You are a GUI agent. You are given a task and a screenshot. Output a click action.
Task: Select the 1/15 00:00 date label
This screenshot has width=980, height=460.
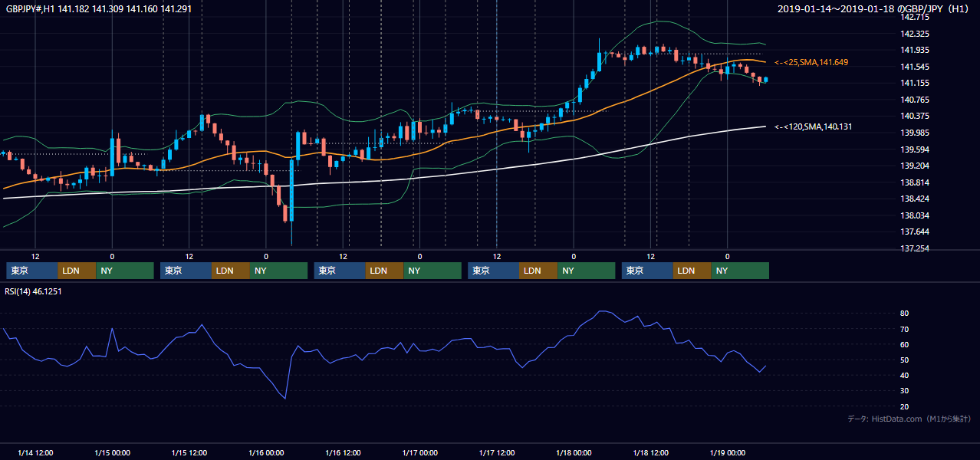point(112,452)
